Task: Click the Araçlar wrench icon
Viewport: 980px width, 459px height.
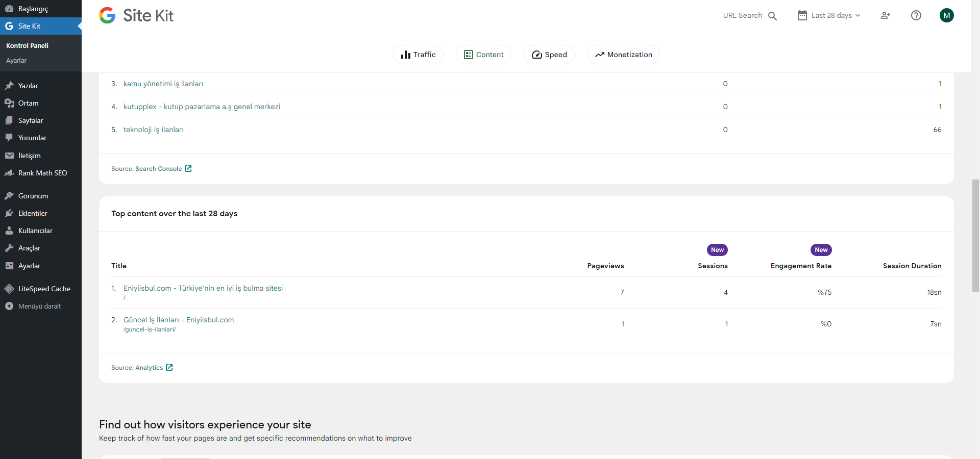Action: point(9,248)
